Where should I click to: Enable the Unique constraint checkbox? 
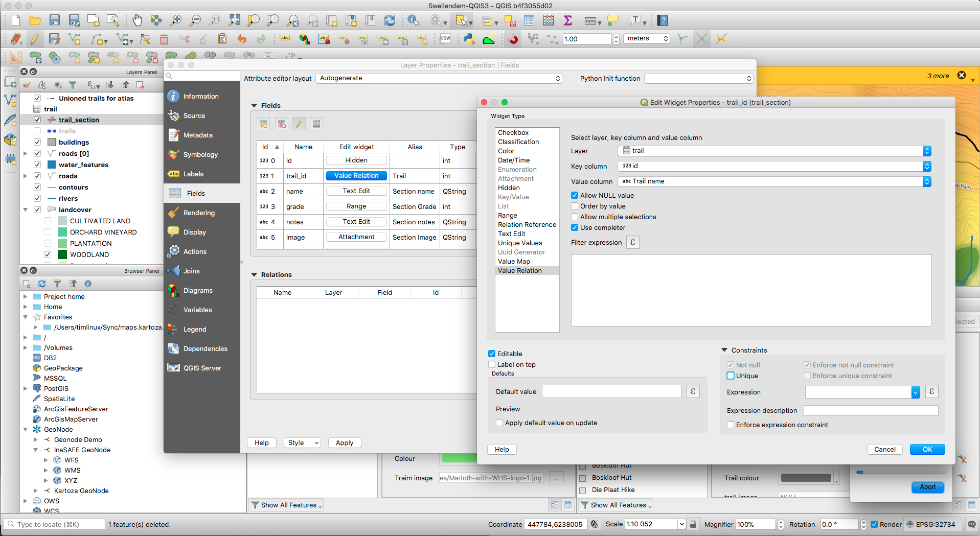(731, 376)
